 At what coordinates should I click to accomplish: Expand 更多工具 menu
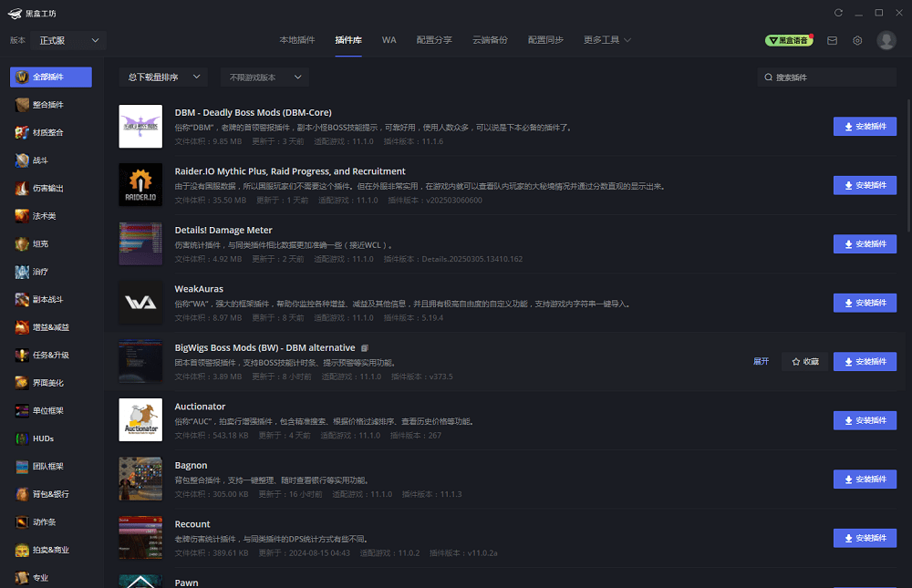pos(606,40)
